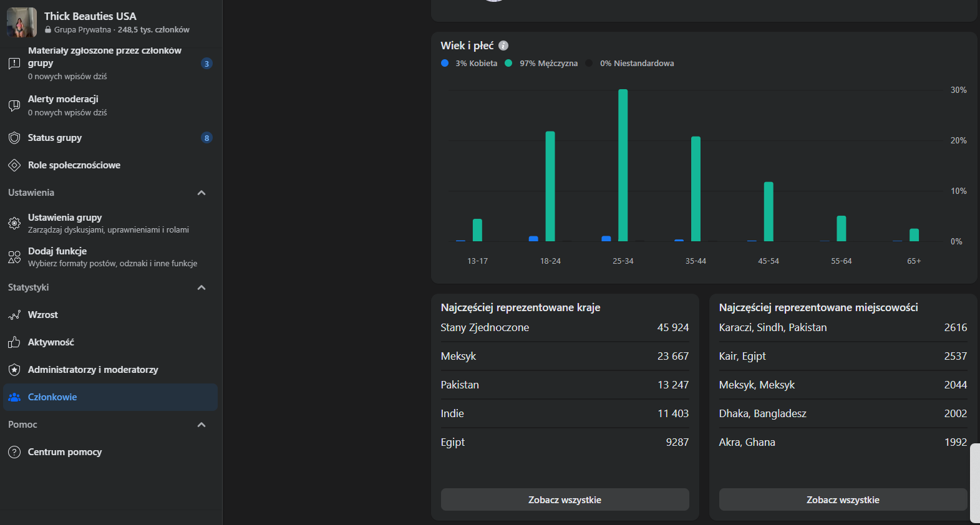Image resolution: width=980 pixels, height=525 pixels.
Task: Click the member-reported content flag icon
Action: 14,63
